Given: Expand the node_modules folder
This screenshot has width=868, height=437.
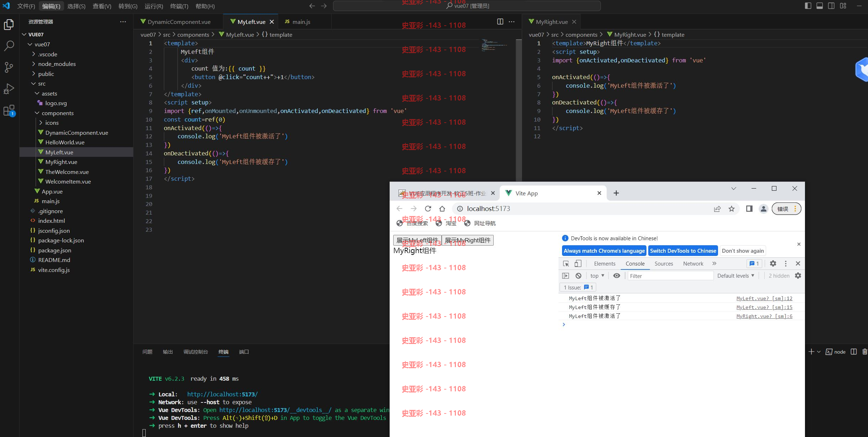Looking at the screenshot, I should tap(33, 64).
